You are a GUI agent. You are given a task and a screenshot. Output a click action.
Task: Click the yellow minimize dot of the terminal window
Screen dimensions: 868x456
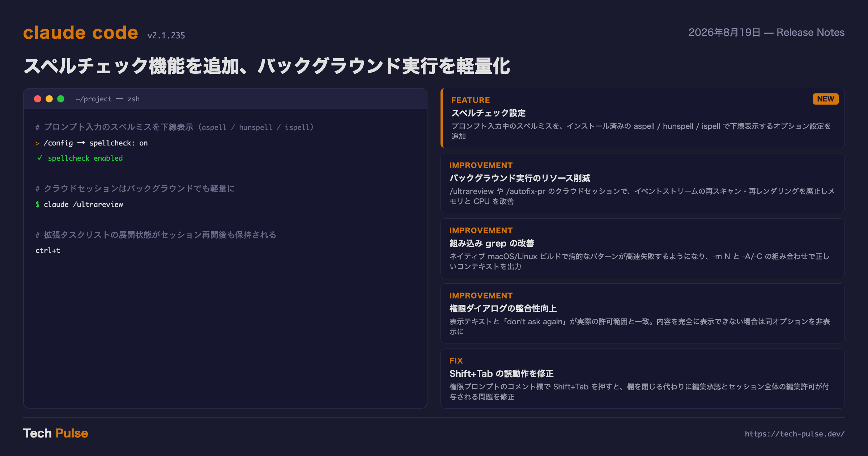[x=49, y=99]
